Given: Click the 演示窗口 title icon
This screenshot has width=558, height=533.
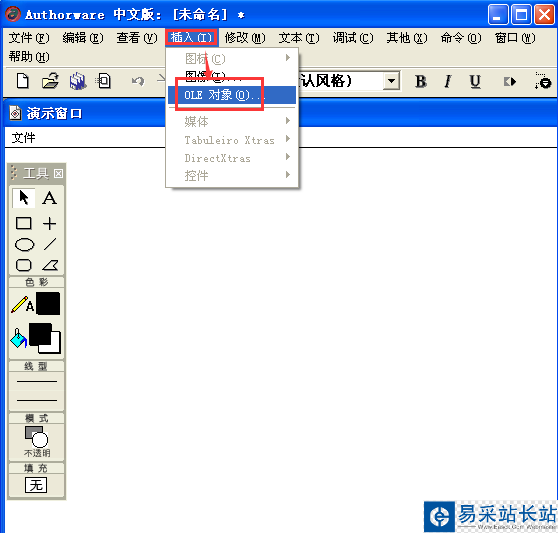Looking at the screenshot, I should point(15,114).
